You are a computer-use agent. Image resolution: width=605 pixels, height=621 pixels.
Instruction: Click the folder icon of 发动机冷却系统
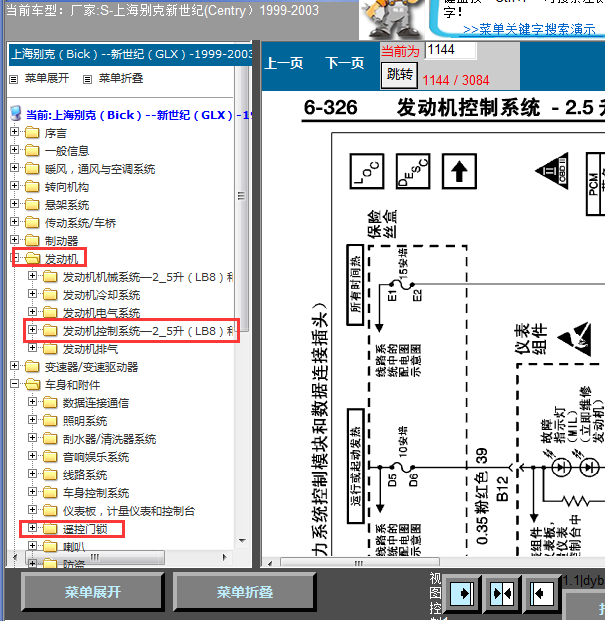click(x=50, y=295)
